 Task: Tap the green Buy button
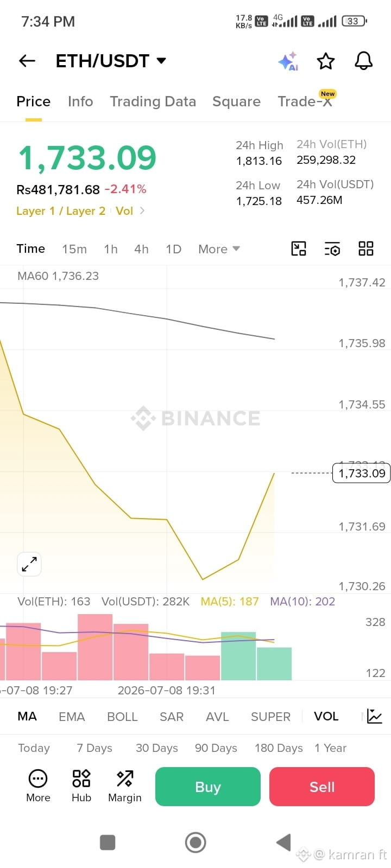(x=208, y=787)
